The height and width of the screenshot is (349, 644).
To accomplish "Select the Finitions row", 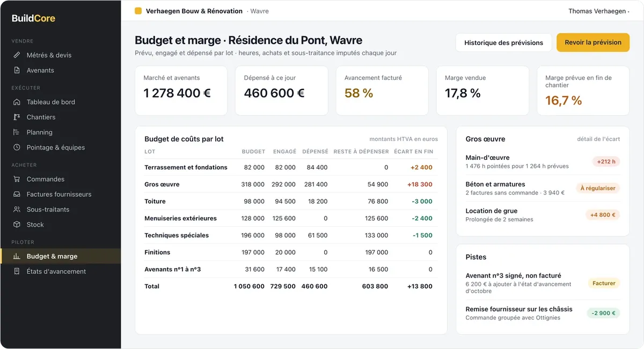I will (x=291, y=253).
